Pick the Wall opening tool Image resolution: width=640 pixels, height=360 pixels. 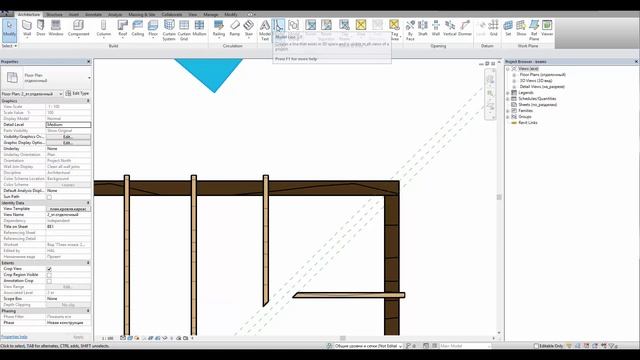pos(436,29)
